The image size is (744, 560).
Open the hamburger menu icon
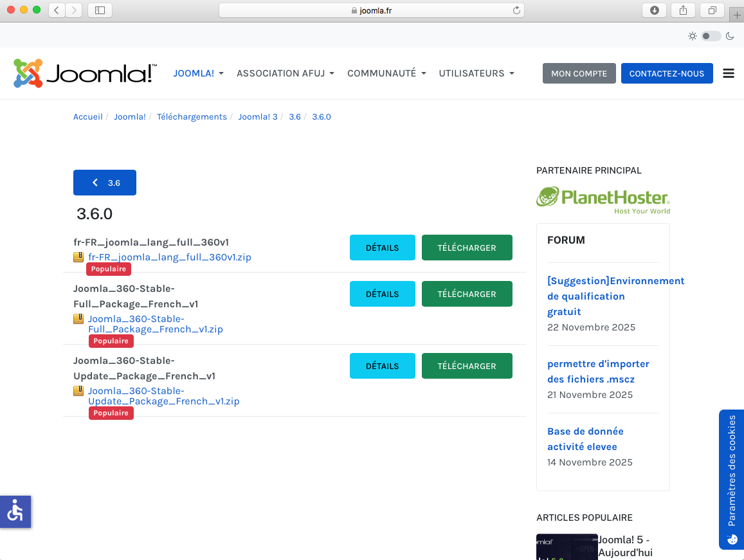tap(729, 73)
